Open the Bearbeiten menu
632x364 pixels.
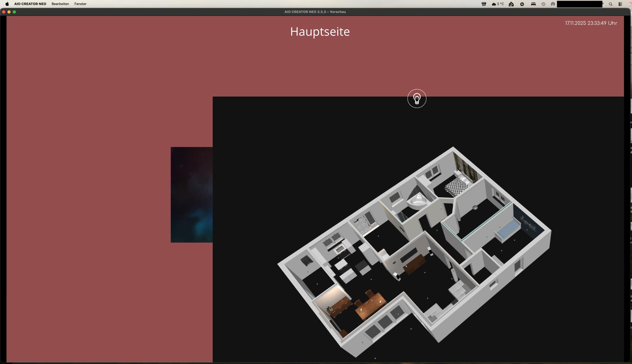pyautogui.click(x=60, y=4)
